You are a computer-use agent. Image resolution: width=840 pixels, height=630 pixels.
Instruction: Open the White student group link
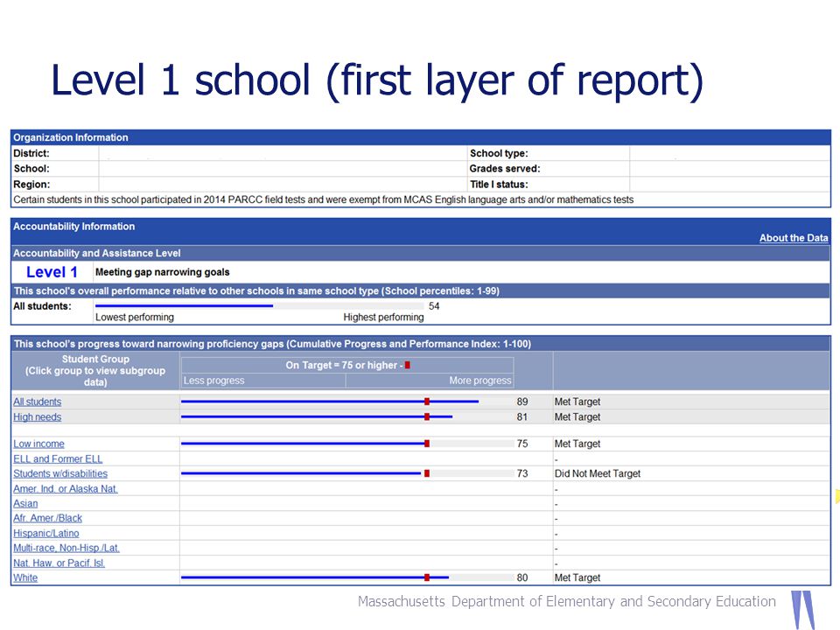tap(25, 577)
